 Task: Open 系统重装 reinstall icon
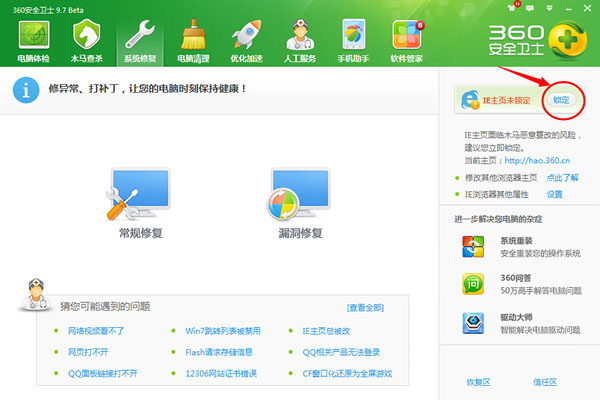(473, 247)
